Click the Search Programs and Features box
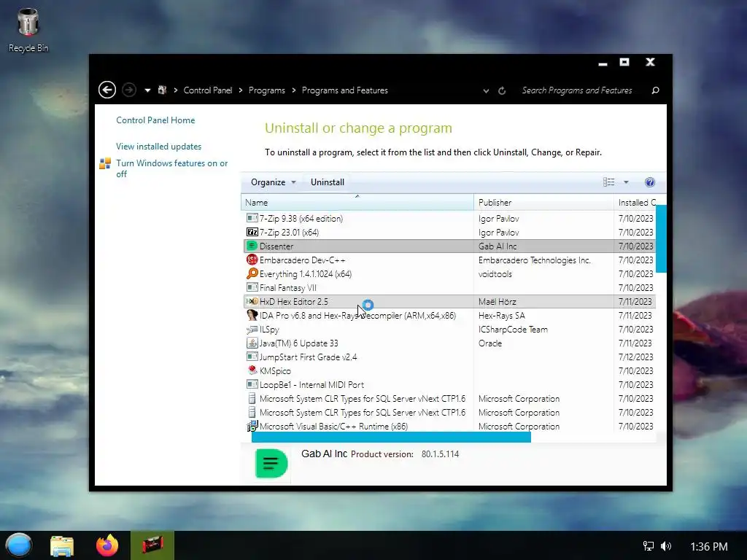 577,90
